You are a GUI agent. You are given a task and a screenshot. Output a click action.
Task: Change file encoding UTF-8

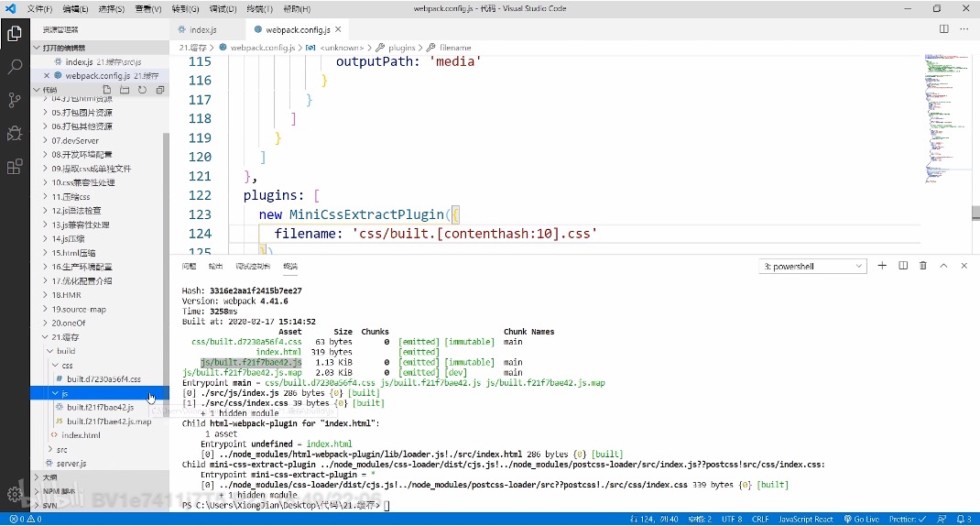click(732, 519)
